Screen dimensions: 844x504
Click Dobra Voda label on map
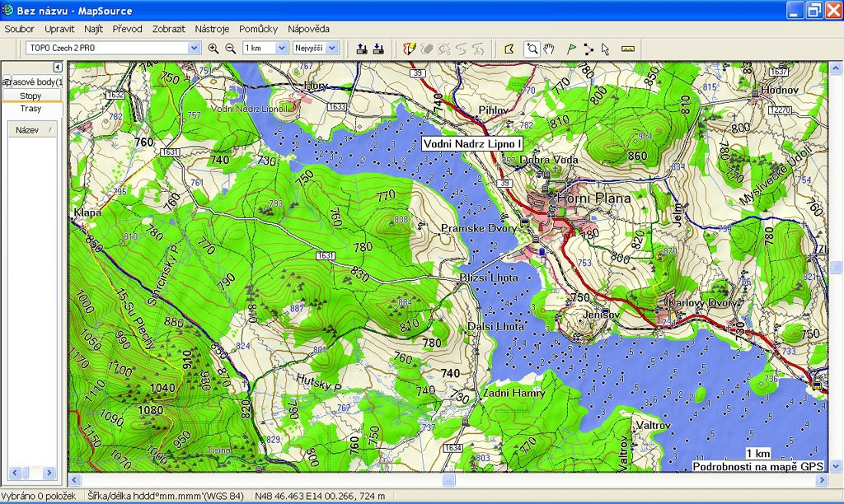[548, 160]
